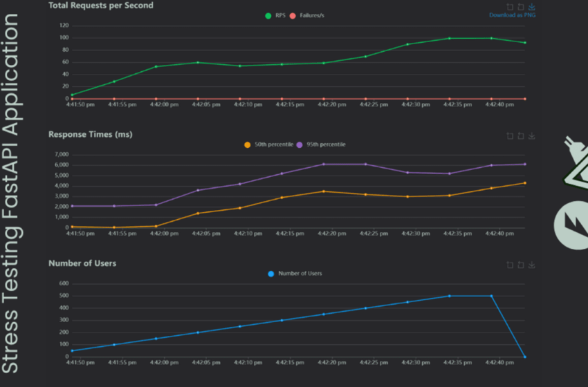Click middle zoom reset icon on Total Requests chart
Viewport: 588px width, 387px height.
click(x=521, y=7)
